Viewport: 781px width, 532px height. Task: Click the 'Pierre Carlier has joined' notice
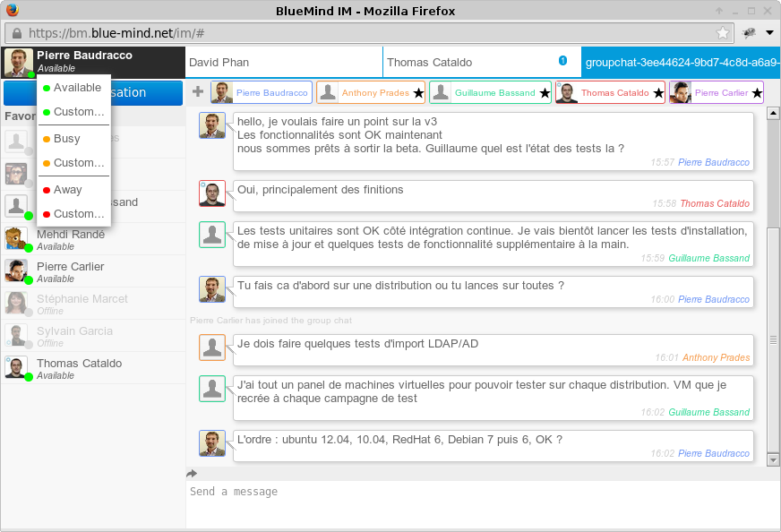(270, 321)
